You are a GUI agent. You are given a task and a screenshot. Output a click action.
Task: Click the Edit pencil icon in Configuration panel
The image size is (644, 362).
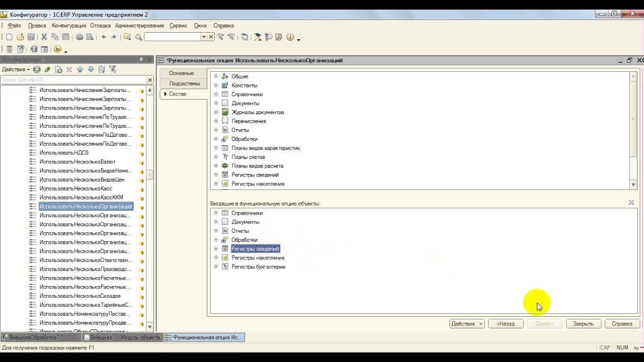click(x=47, y=69)
